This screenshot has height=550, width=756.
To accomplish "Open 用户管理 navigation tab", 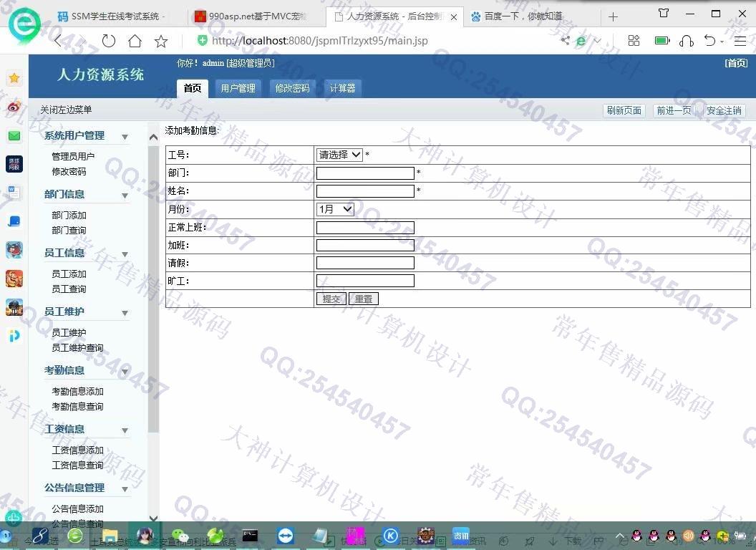I will pyautogui.click(x=238, y=88).
